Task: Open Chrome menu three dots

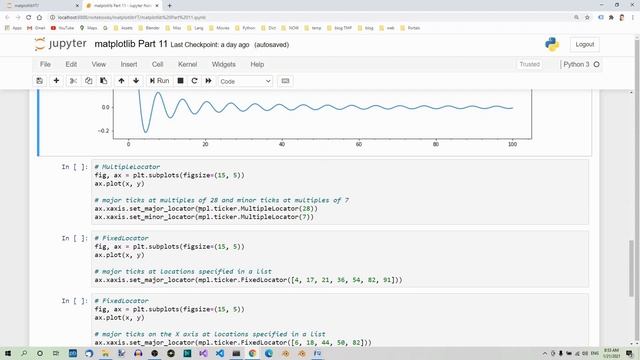Action: pyautogui.click(x=633, y=18)
